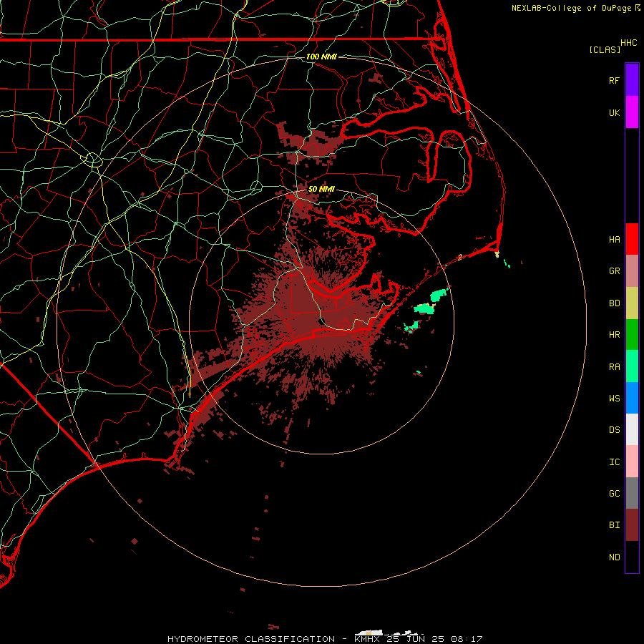This screenshot has height=644, width=644.
Task: Click the 100 NMI range ring label
Action: 321,57
